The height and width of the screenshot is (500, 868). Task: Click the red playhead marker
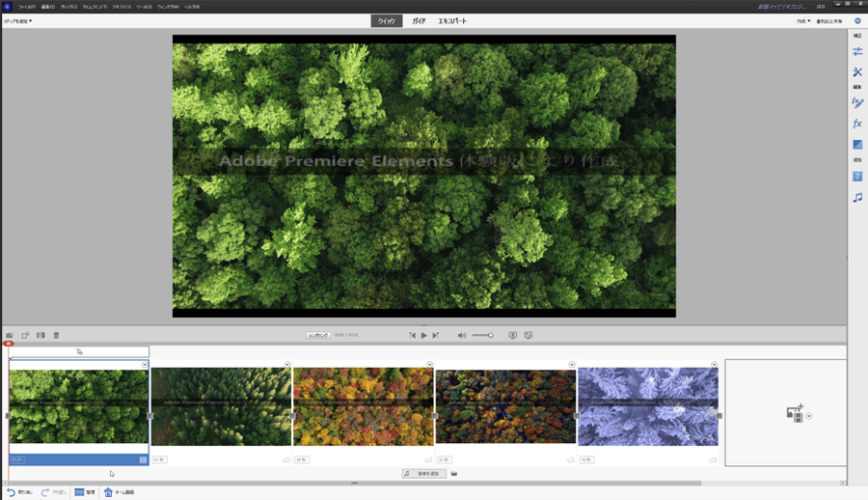pos(8,344)
